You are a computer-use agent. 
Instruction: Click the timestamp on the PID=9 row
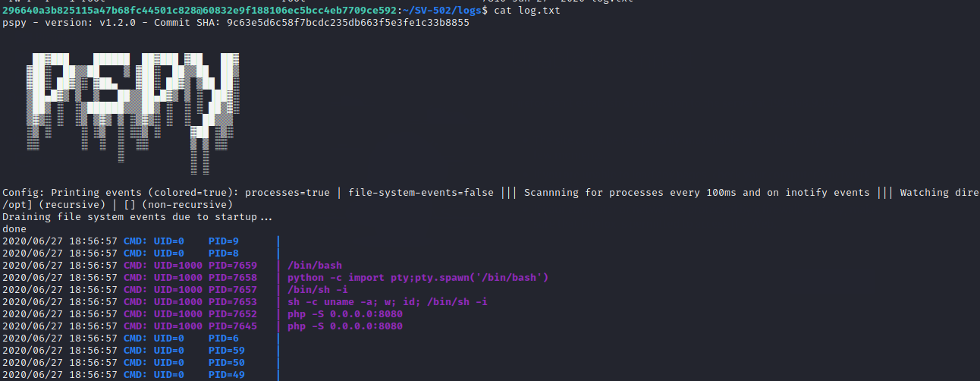click(60, 241)
